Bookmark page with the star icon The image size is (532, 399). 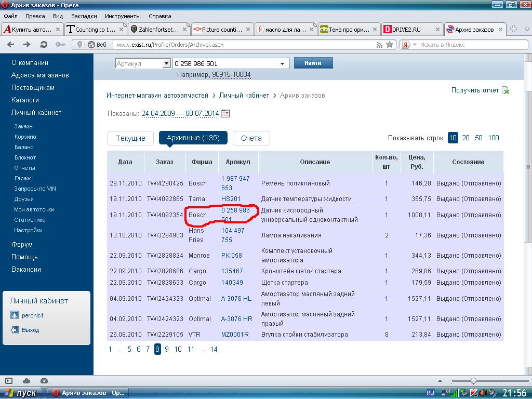pyautogui.click(x=390, y=45)
